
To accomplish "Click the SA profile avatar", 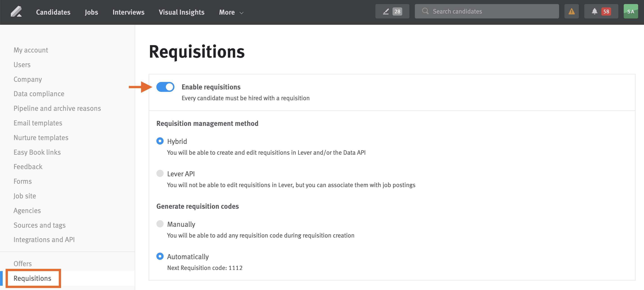I will pos(631,11).
